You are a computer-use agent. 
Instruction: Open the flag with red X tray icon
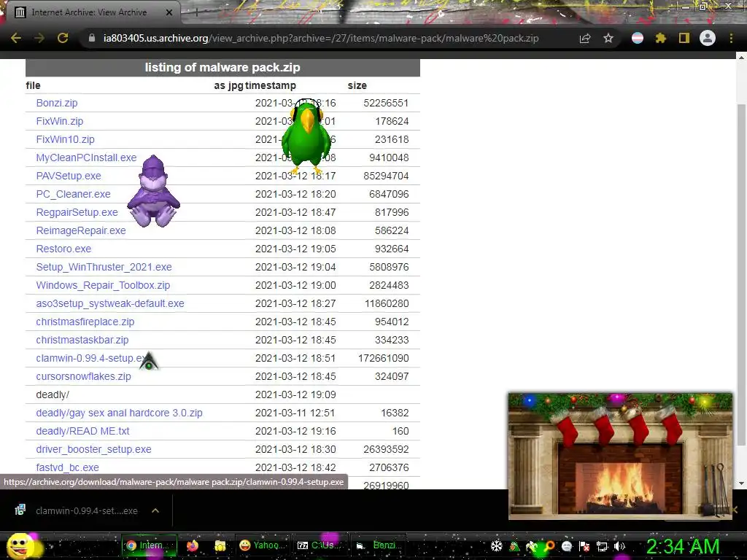point(584,546)
